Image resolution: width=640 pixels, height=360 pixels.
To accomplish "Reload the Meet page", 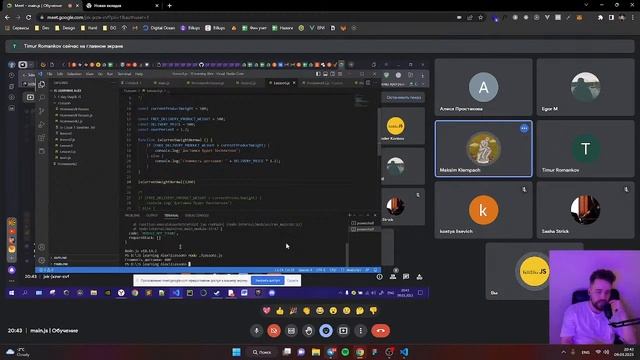I will (29, 18).
